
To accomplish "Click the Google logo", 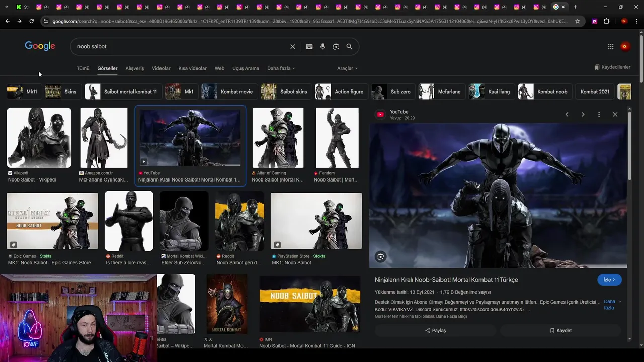I will pyautogui.click(x=40, y=46).
